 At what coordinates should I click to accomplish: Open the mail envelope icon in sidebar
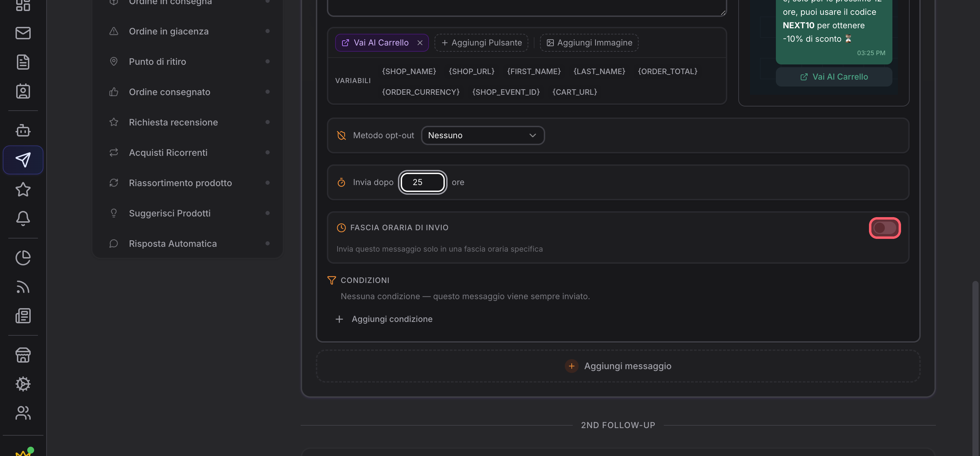[x=23, y=33]
